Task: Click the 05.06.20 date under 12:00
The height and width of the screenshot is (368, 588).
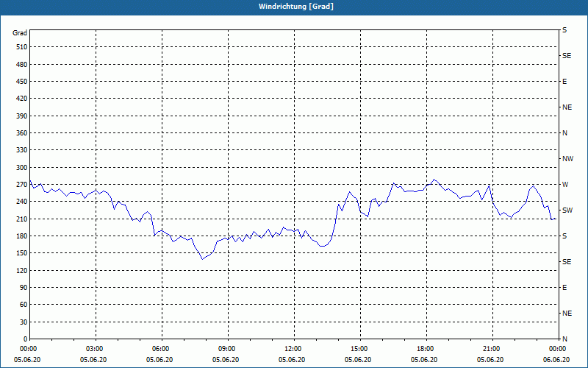Action: 292,360
